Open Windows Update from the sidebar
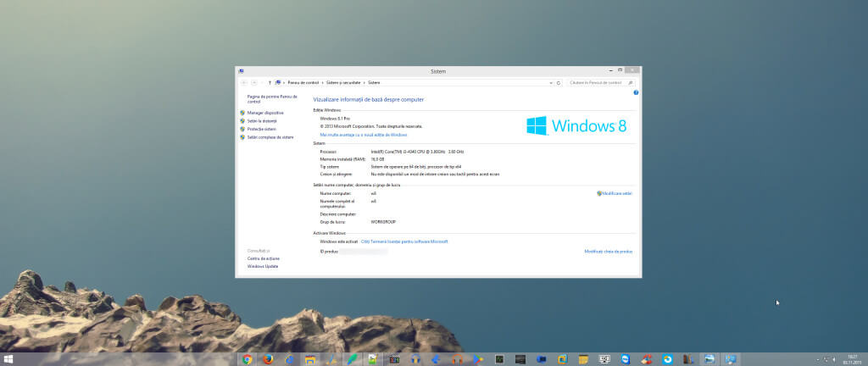This screenshot has width=868, height=366. point(263,266)
